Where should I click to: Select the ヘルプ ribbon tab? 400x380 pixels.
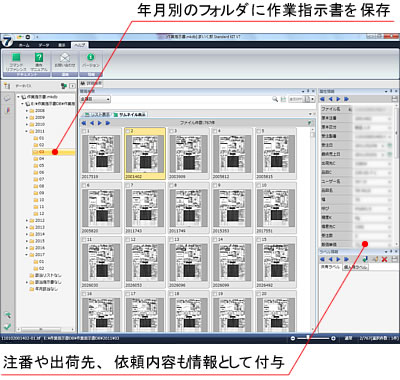(x=79, y=45)
